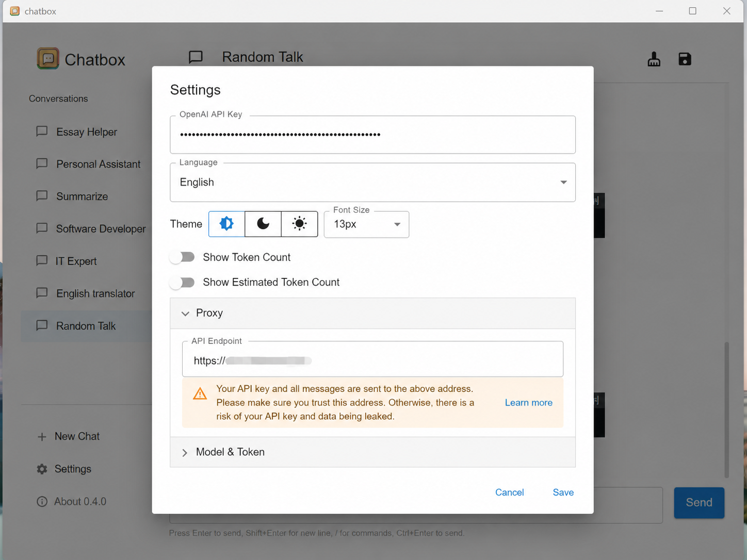Click the chat icon beside Software Developer
747x560 pixels.
[x=42, y=228]
